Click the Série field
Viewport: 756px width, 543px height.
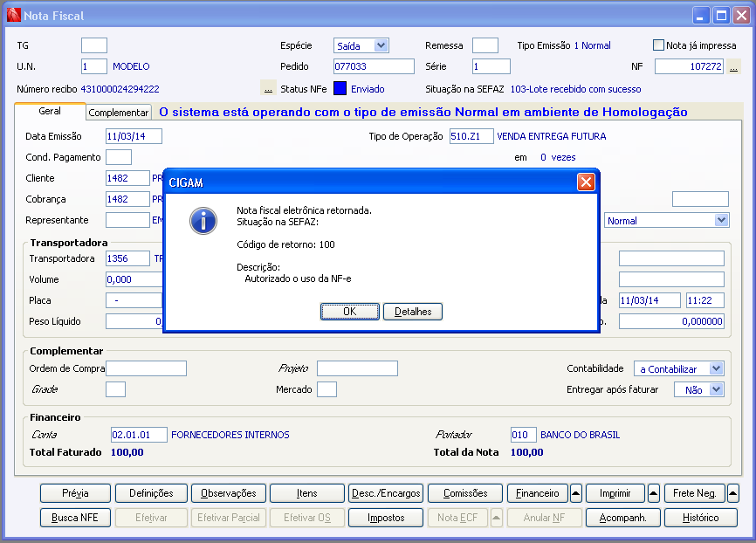click(491, 66)
